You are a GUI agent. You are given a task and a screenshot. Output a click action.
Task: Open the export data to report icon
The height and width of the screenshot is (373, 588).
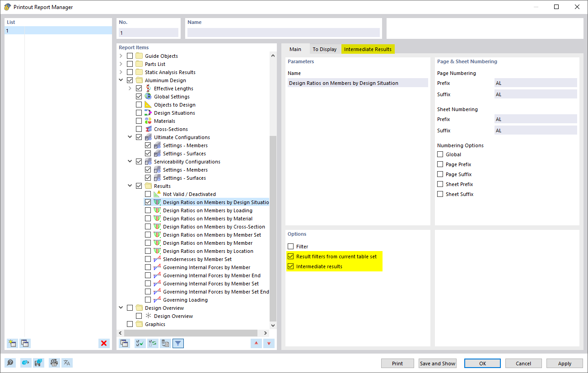(165, 343)
